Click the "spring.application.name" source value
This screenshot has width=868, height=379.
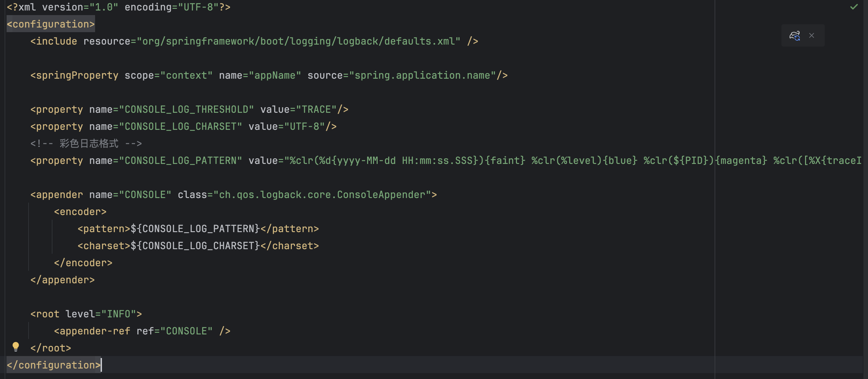[x=422, y=75]
